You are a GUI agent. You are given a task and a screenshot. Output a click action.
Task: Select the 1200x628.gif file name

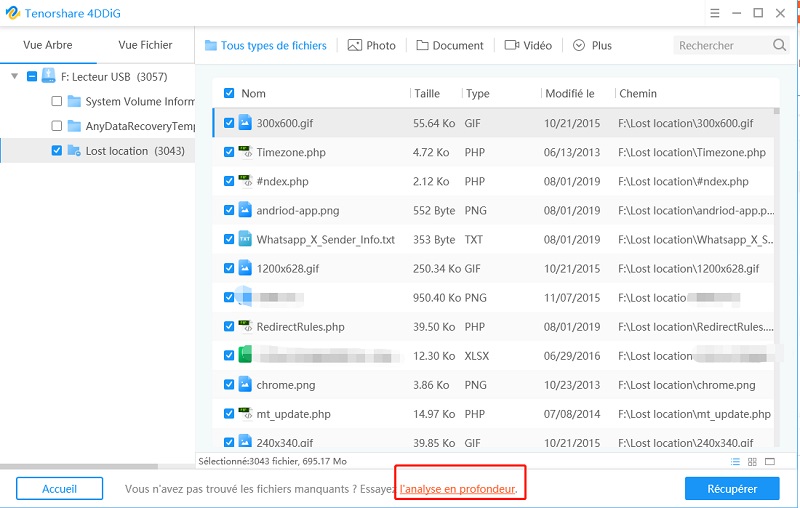288,268
